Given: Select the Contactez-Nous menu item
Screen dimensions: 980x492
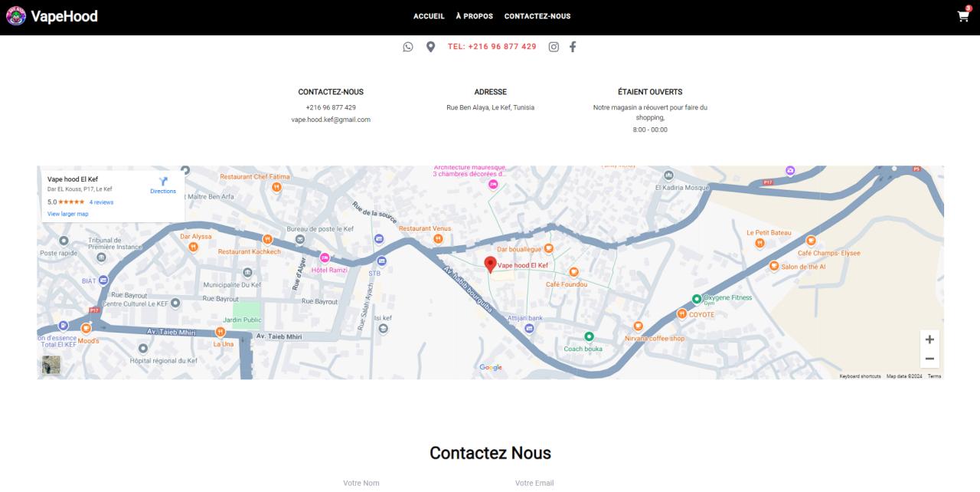Looking at the screenshot, I should 537,16.
